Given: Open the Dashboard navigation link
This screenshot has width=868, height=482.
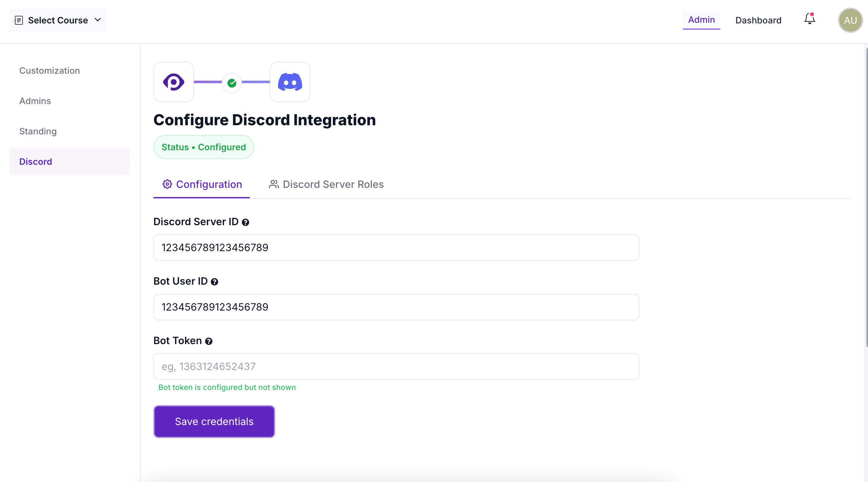Looking at the screenshot, I should click(x=758, y=20).
